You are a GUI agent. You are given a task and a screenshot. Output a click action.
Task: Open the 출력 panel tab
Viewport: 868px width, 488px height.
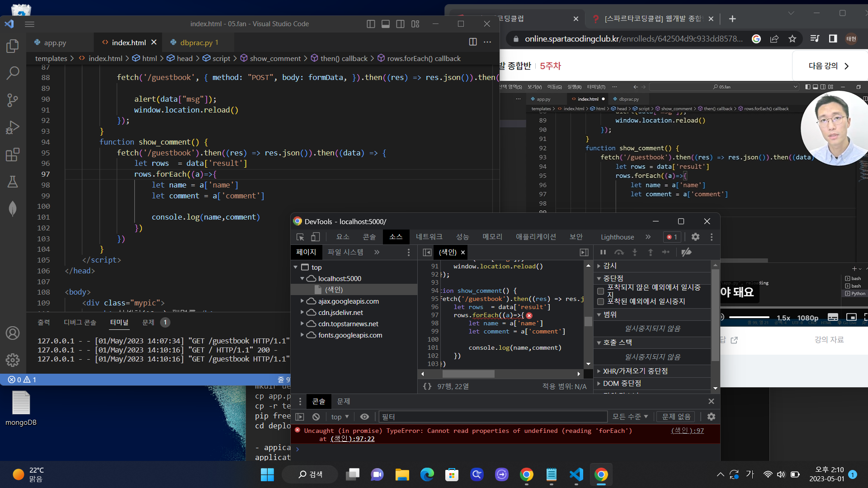44,322
